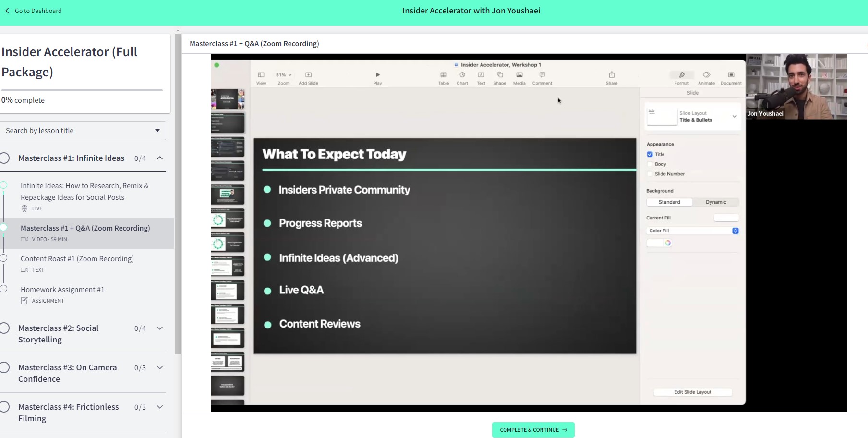Open the Media icon in Keynote toolbar
This screenshot has width=868, height=438.
pyautogui.click(x=519, y=75)
